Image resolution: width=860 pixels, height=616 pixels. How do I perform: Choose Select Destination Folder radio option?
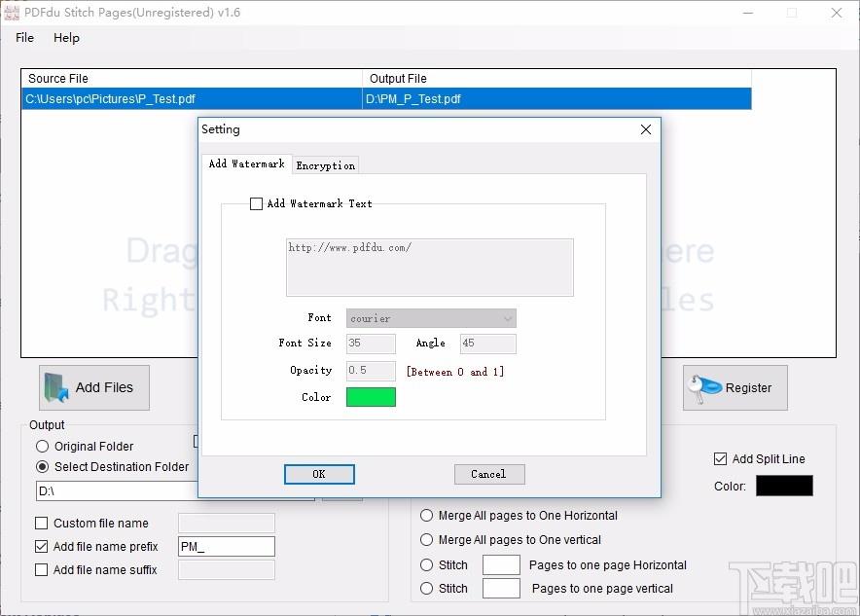pos(42,467)
